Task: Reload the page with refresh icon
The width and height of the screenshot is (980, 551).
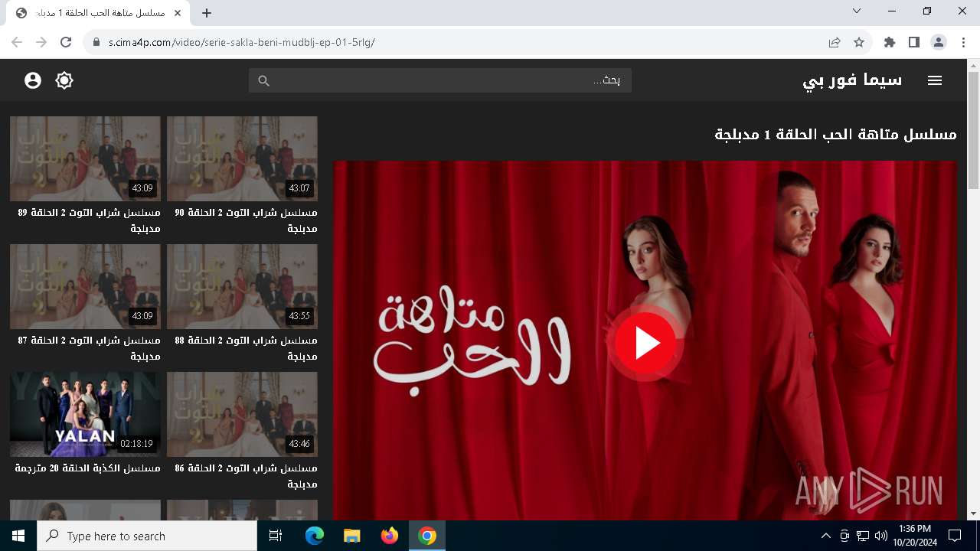Action: click(66, 42)
